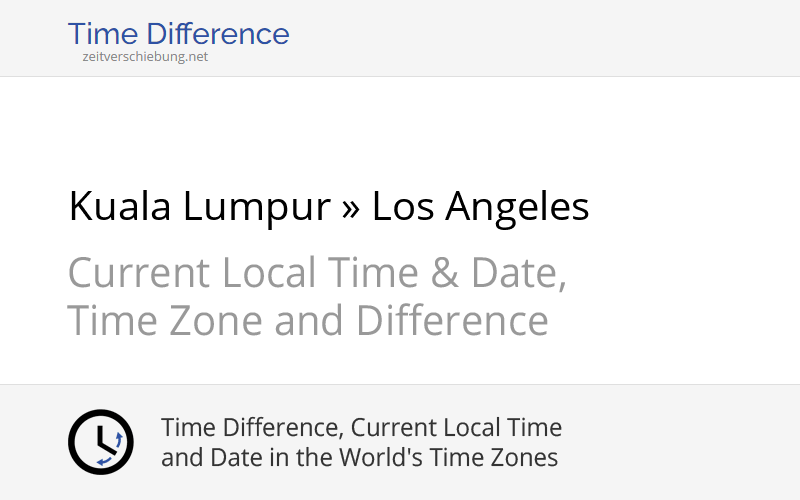Click the clock icon in the footer

coord(100,442)
